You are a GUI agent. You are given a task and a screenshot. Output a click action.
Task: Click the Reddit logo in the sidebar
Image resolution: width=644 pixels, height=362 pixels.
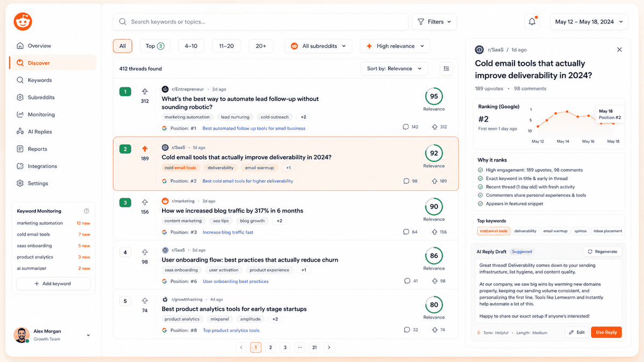point(23,21)
